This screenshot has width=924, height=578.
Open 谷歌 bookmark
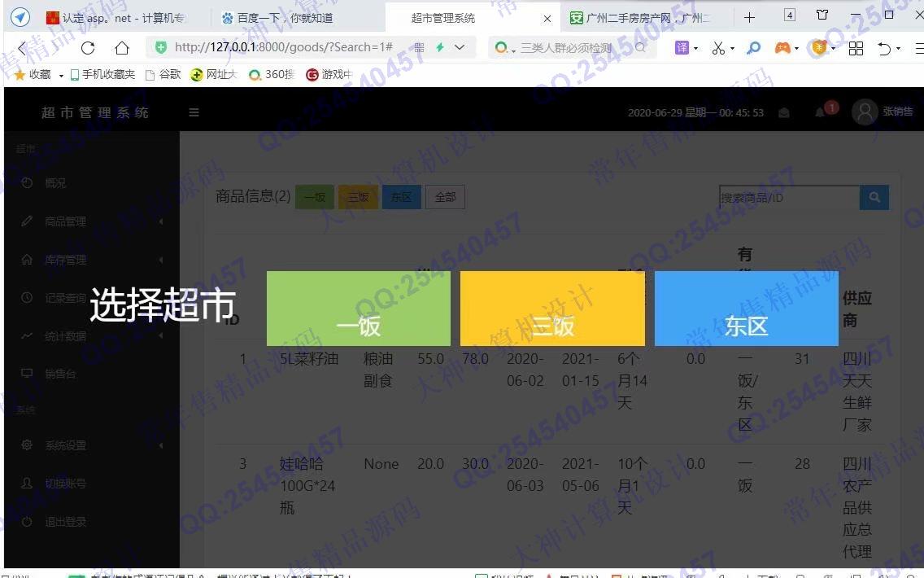(x=163, y=74)
